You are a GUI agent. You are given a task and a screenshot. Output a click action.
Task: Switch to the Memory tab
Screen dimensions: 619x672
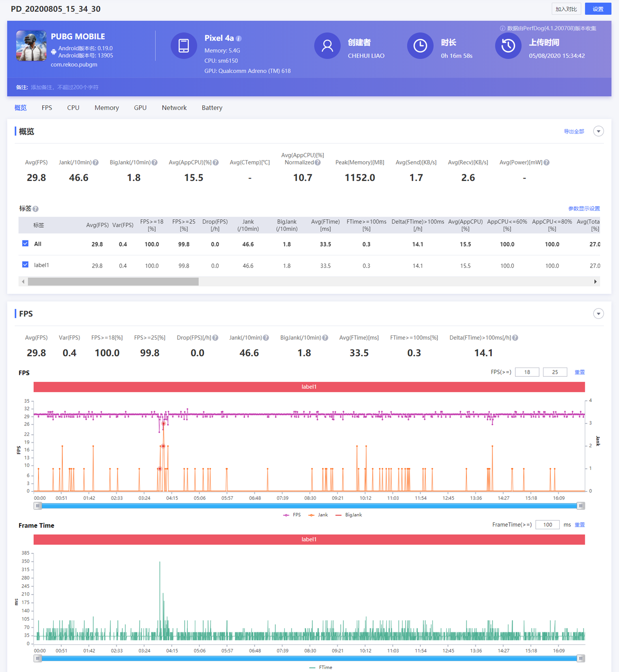(107, 108)
